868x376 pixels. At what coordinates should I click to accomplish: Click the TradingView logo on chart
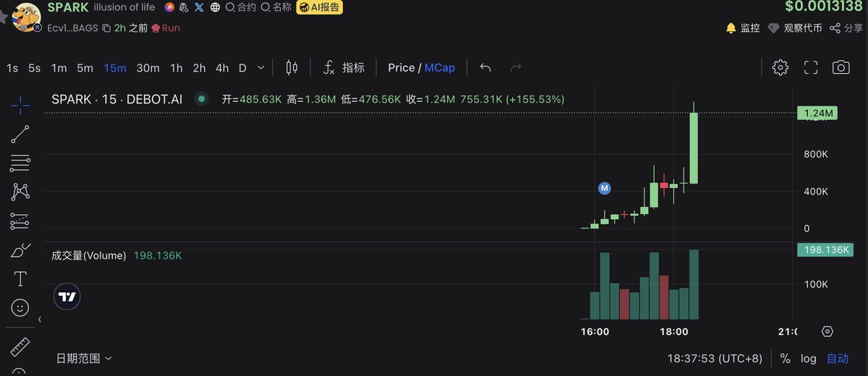67,297
